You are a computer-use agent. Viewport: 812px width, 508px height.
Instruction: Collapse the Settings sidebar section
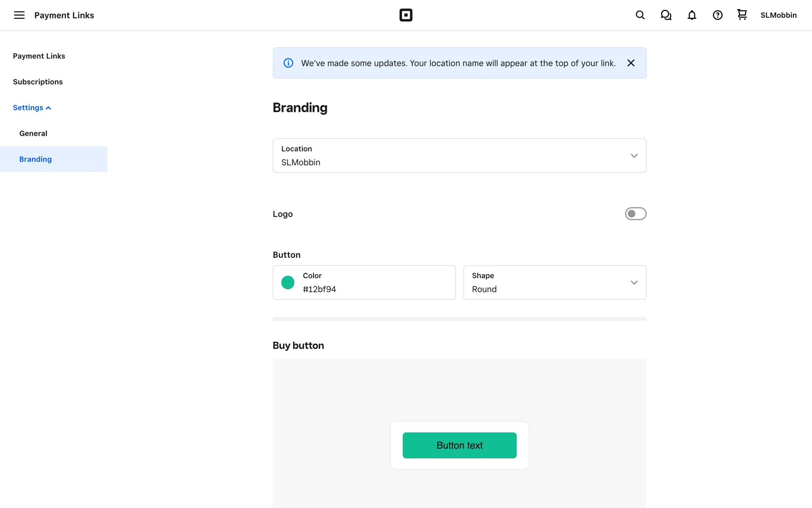(x=32, y=108)
